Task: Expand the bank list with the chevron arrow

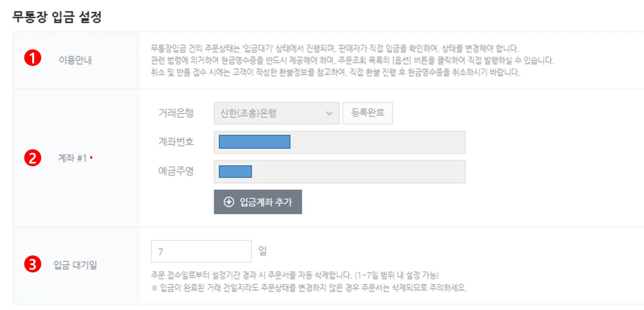Action: [330, 113]
